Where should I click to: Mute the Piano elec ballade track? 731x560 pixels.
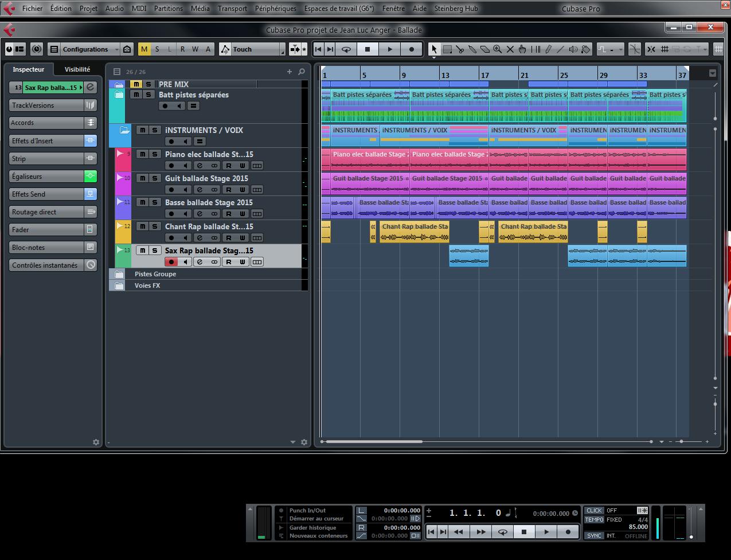pyautogui.click(x=142, y=154)
